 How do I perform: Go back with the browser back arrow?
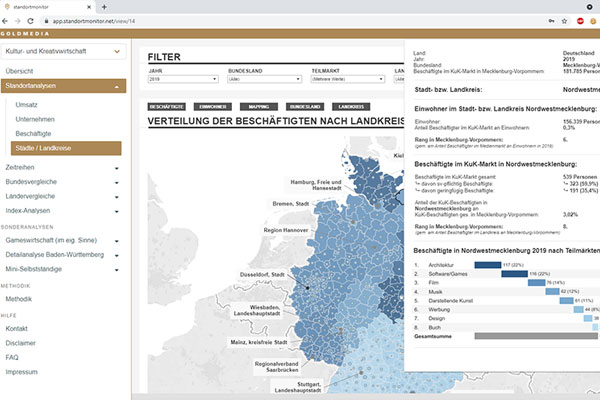[5, 21]
